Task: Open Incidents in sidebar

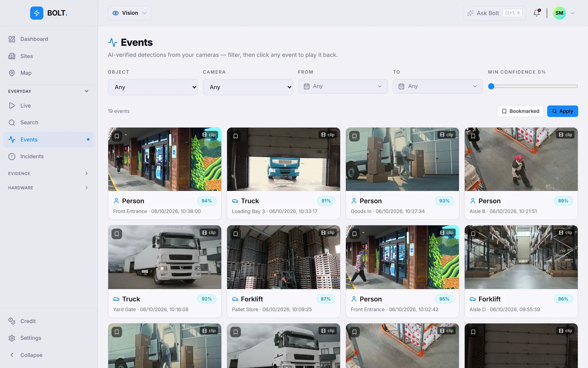Action: pyautogui.click(x=49, y=156)
